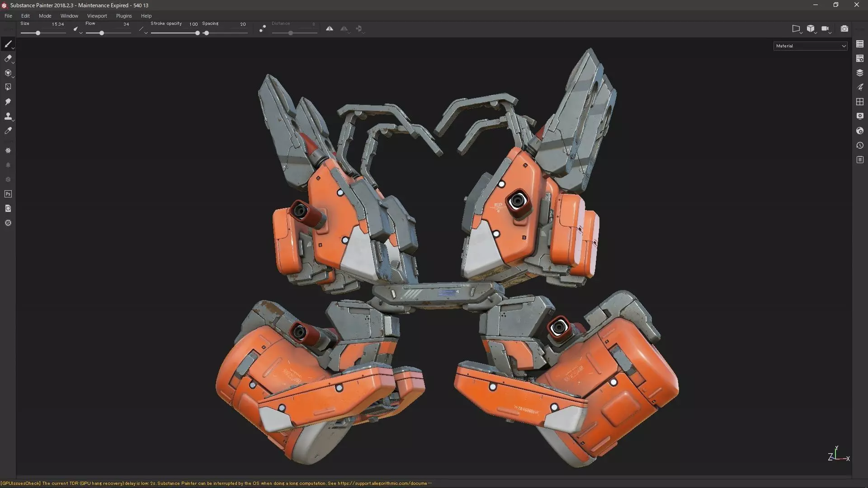Click the Export to Photoshop icon
This screenshot has height=488, width=868.
pyautogui.click(x=8, y=194)
